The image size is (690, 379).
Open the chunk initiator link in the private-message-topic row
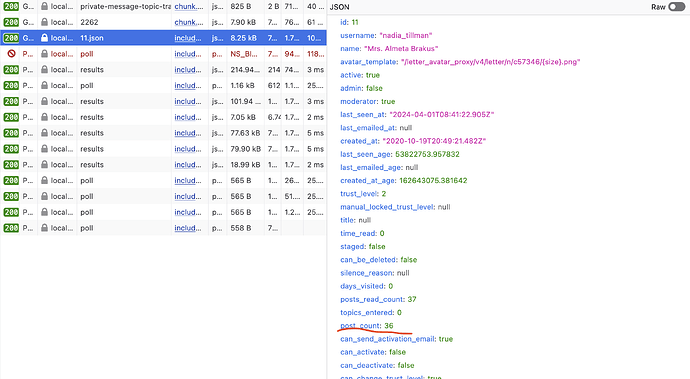189,6
